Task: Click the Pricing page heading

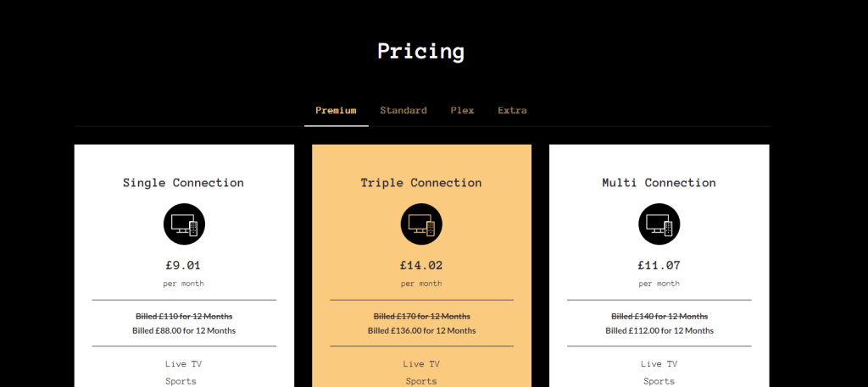Action: pyautogui.click(x=421, y=51)
